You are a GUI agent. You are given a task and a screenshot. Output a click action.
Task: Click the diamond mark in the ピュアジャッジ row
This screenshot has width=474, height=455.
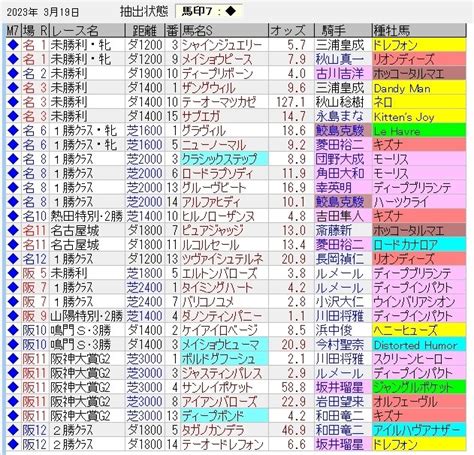point(13,230)
